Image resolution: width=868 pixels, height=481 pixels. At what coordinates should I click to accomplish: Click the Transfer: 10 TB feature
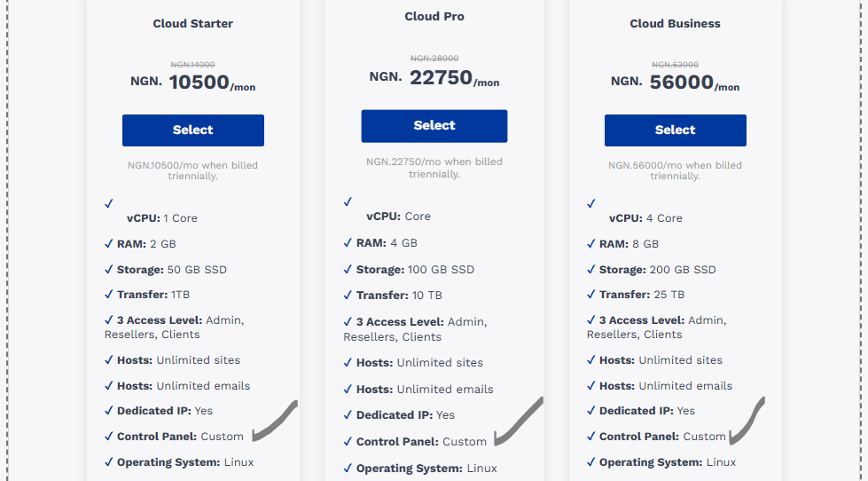pos(399,295)
